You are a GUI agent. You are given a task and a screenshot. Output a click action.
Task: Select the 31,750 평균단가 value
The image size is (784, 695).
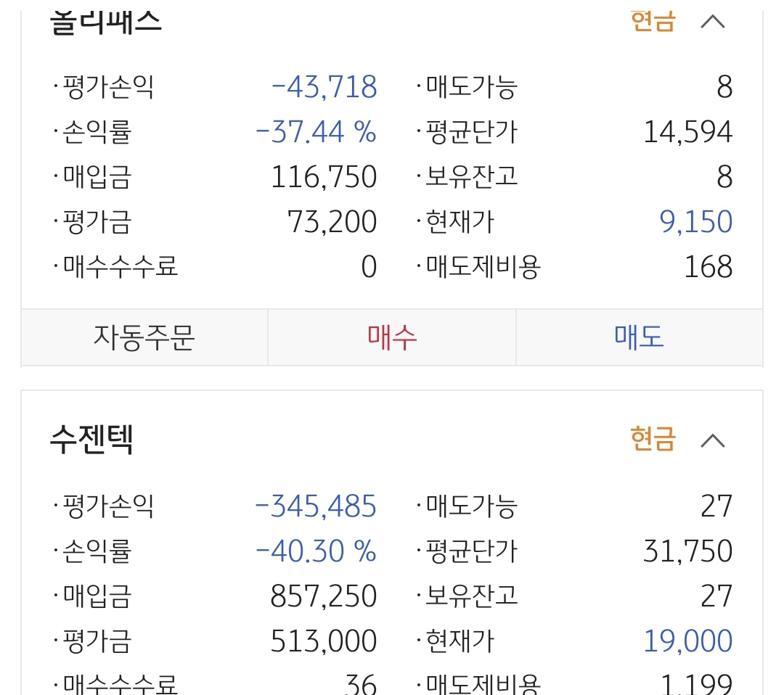coord(687,551)
